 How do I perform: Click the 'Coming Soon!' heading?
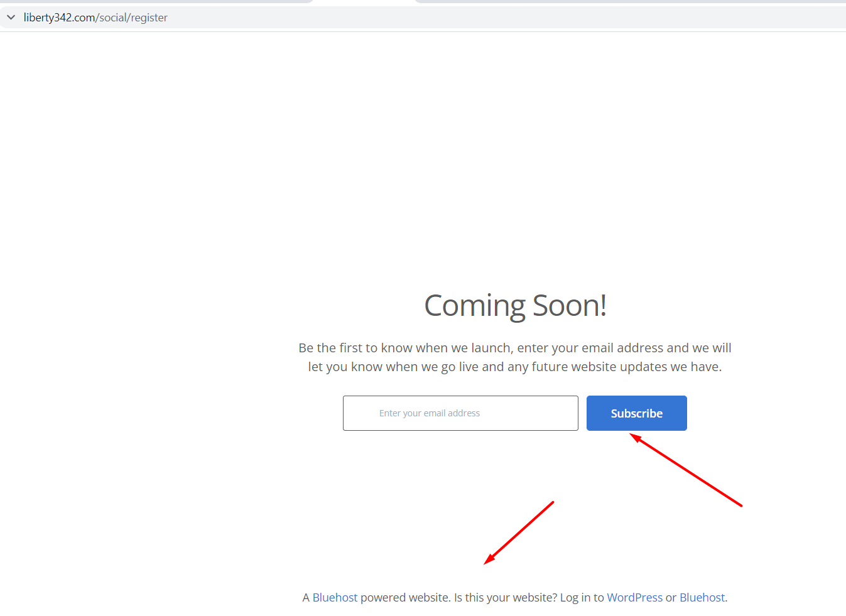pos(515,306)
